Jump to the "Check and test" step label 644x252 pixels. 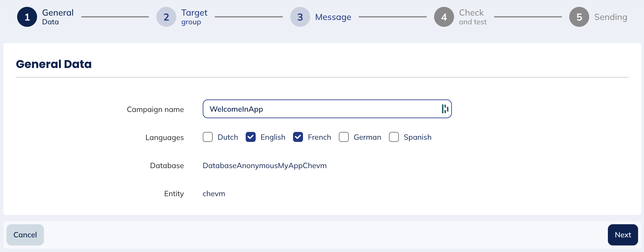472,17
